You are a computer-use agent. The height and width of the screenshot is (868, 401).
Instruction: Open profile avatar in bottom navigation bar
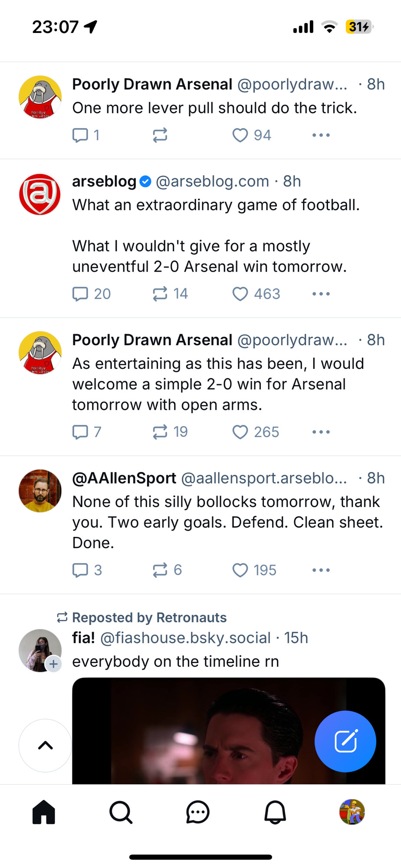click(x=352, y=812)
